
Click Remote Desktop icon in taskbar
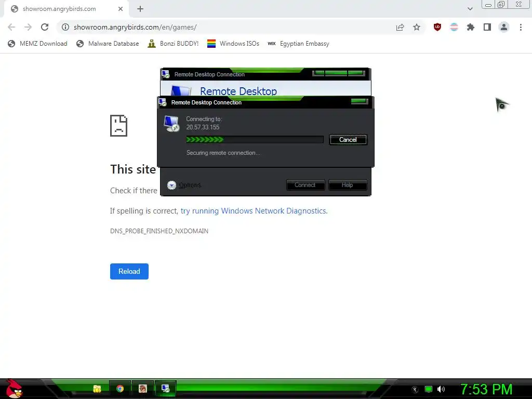[x=166, y=389]
